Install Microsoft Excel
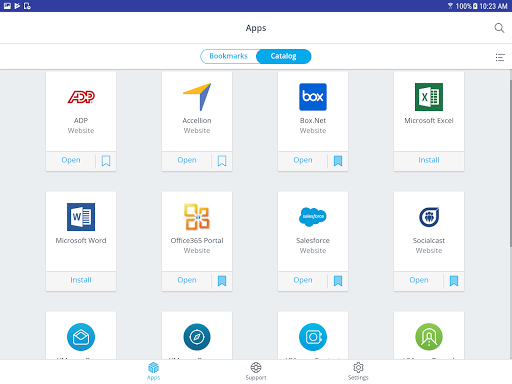512x384 pixels. tap(429, 160)
